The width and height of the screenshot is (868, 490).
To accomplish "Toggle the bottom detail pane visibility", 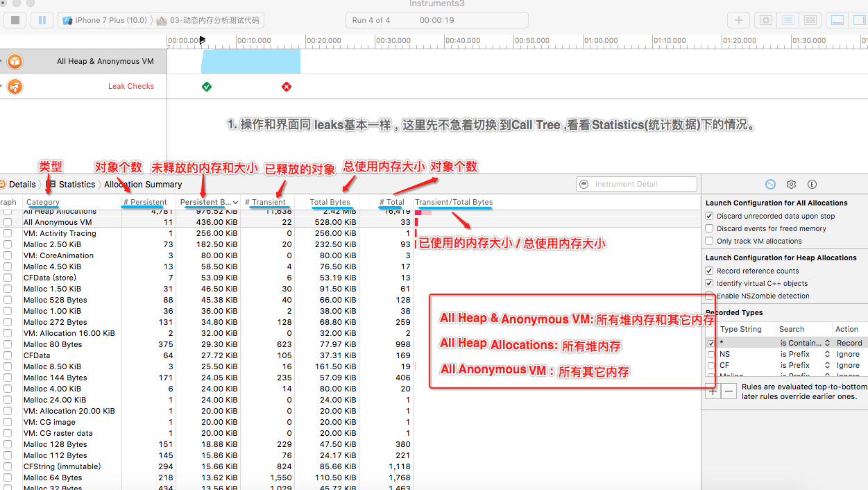I will (x=838, y=20).
